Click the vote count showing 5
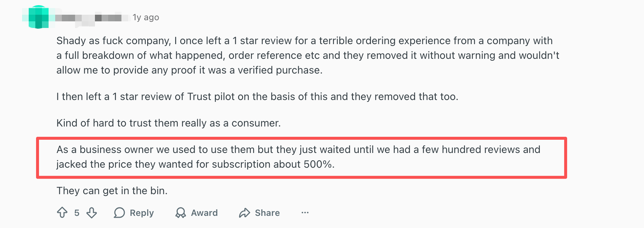 pyautogui.click(x=77, y=213)
